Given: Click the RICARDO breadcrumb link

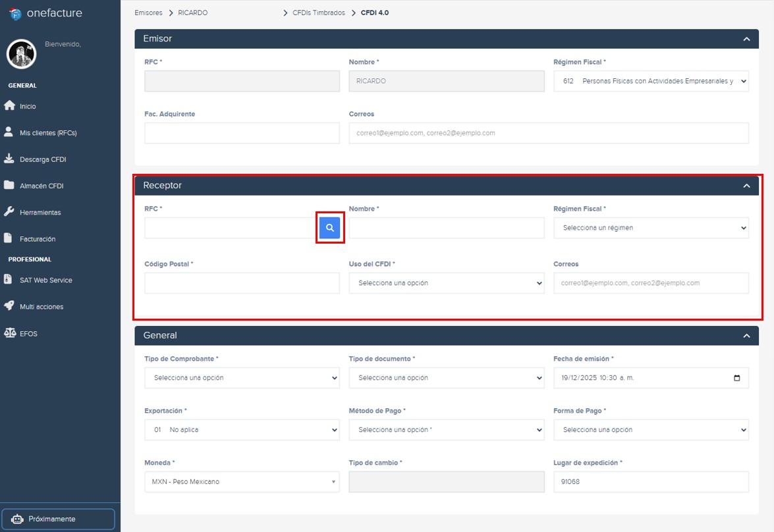Looking at the screenshot, I should click(x=192, y=13).
